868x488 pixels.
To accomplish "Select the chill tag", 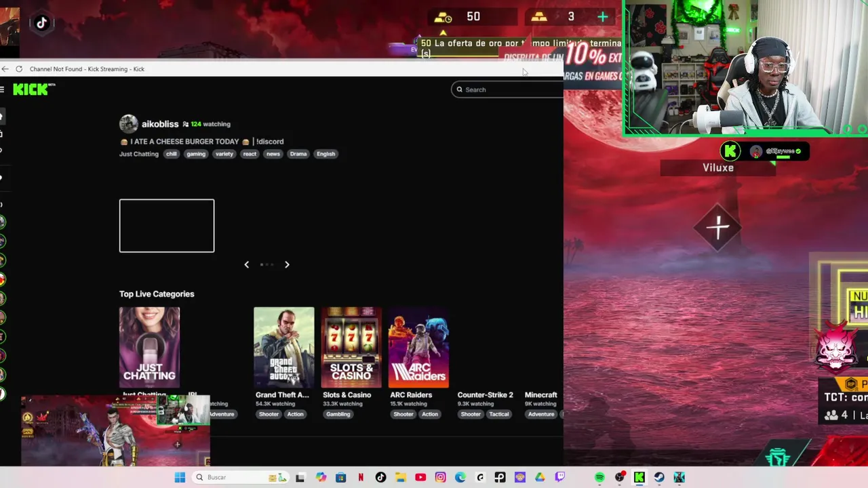I will [x=172, y=154].
